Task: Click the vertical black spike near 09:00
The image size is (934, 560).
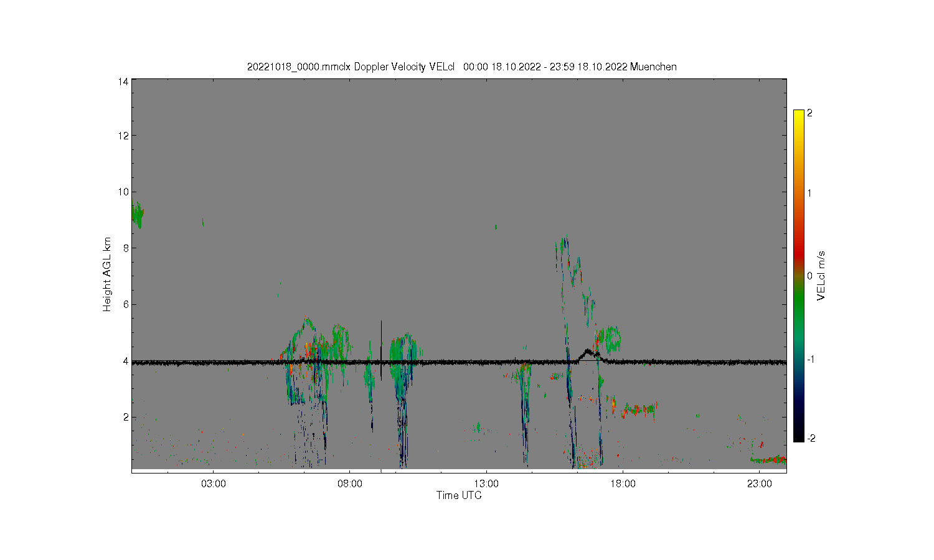Action: (x=381, y=350)
